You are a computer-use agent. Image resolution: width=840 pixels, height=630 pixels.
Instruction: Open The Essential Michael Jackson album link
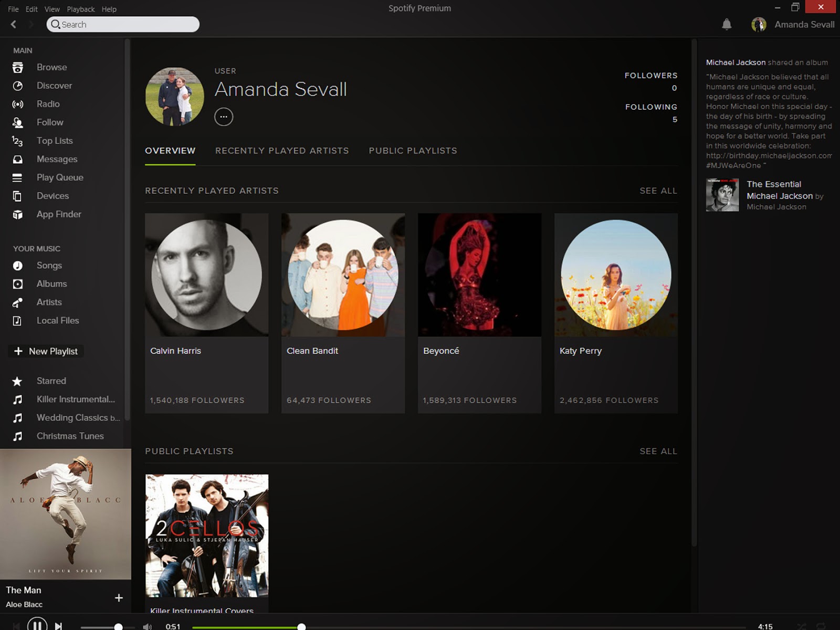click(780, 190)
